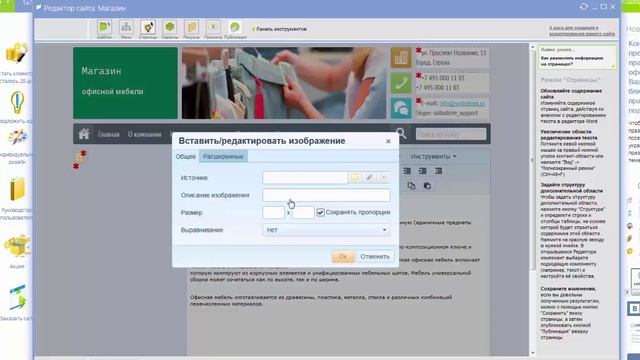Uncheck the Сохранять пропорции checkbox
640x360 pixels.
point(320,212)
